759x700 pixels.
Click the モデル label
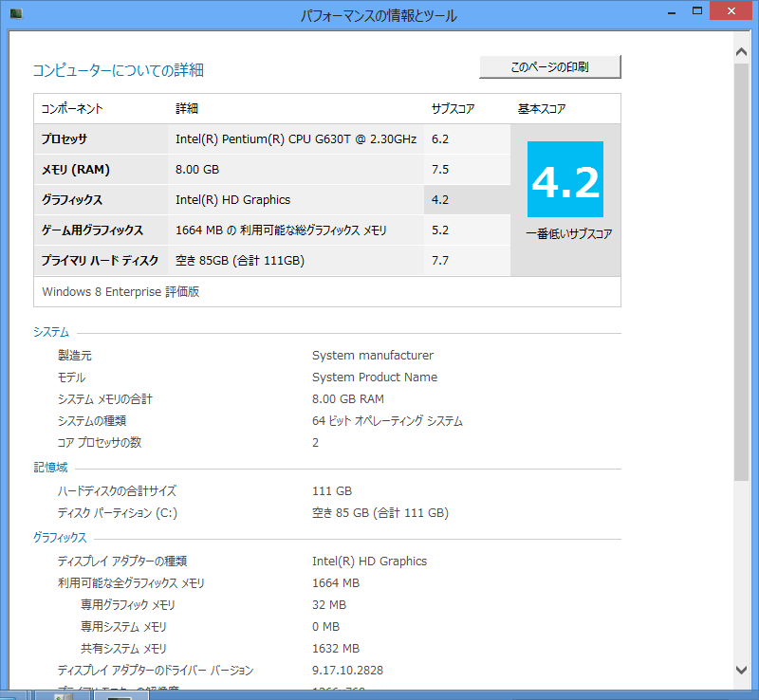pyautogui.click(x=71, y=378)
